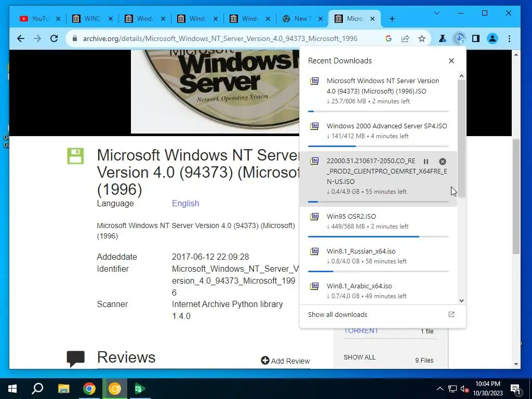The height and width of the screenshot is (399, 532).
Task: Click Show all downloads
Action: 338,314
